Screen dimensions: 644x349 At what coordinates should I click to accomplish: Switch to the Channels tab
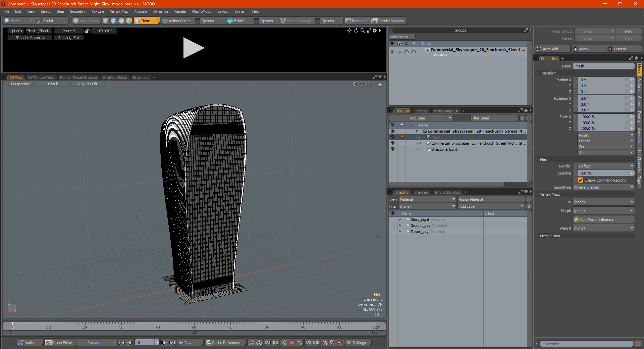pyautogui.click(x=422, y=192)
